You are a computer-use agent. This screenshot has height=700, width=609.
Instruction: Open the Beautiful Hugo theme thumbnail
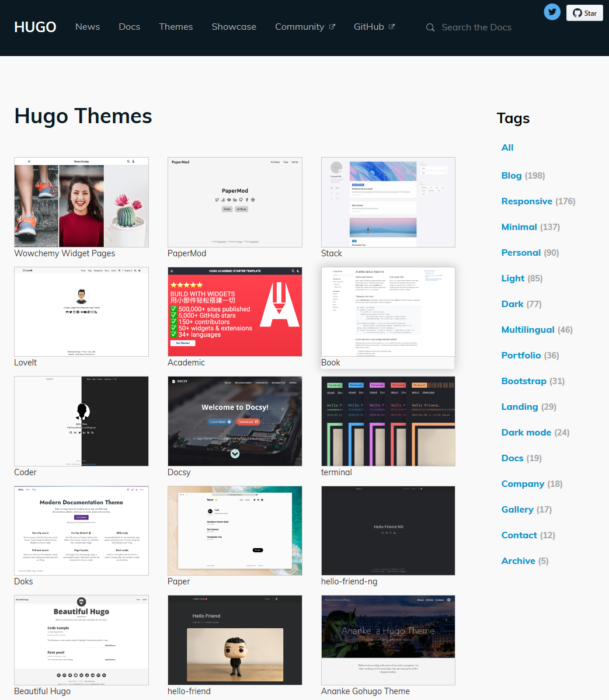coord(81,640)
